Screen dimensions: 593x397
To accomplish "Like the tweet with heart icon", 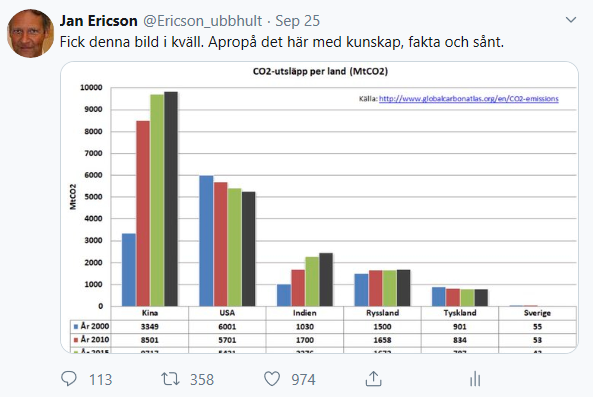I will point(272,379).
